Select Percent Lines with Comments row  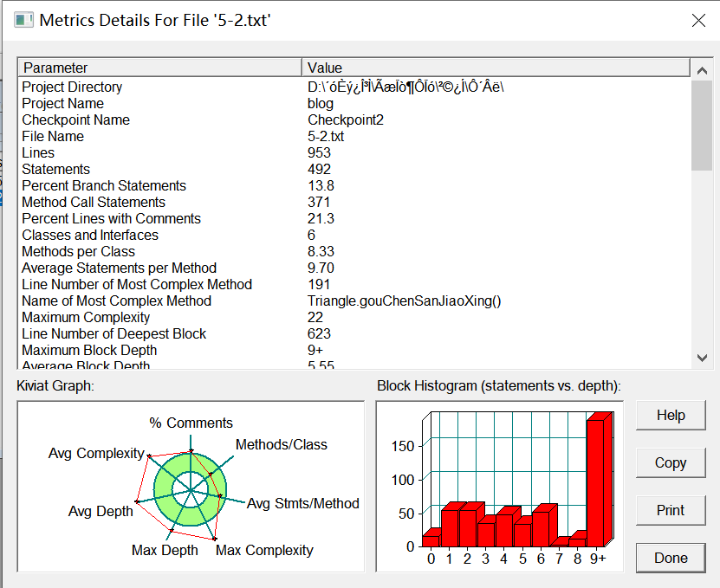[354, 218]
